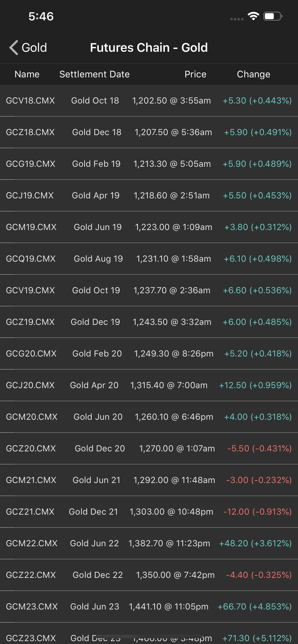
Task: Open the GCV18.CMX contract row
Action: pos(149,100)
